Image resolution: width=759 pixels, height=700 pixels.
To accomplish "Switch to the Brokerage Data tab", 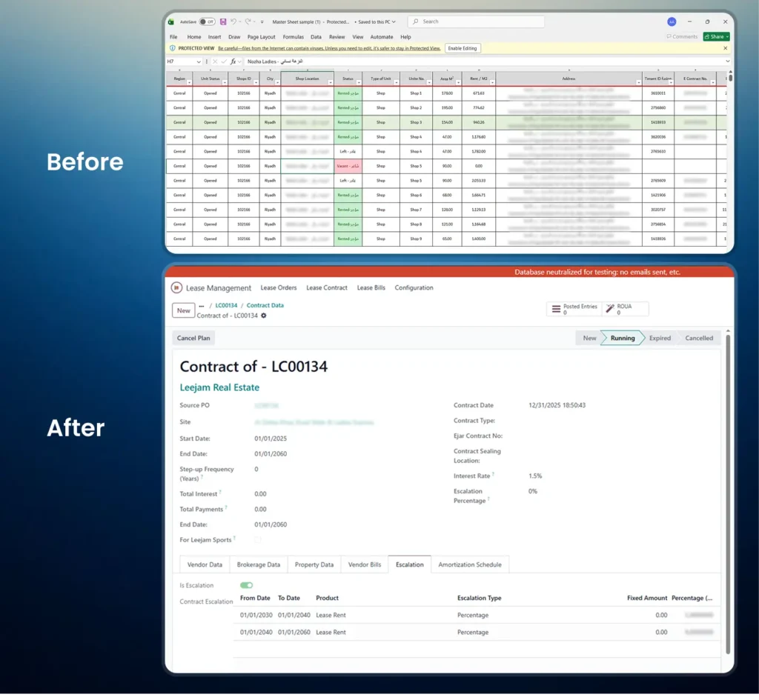I will pos(259,564).
